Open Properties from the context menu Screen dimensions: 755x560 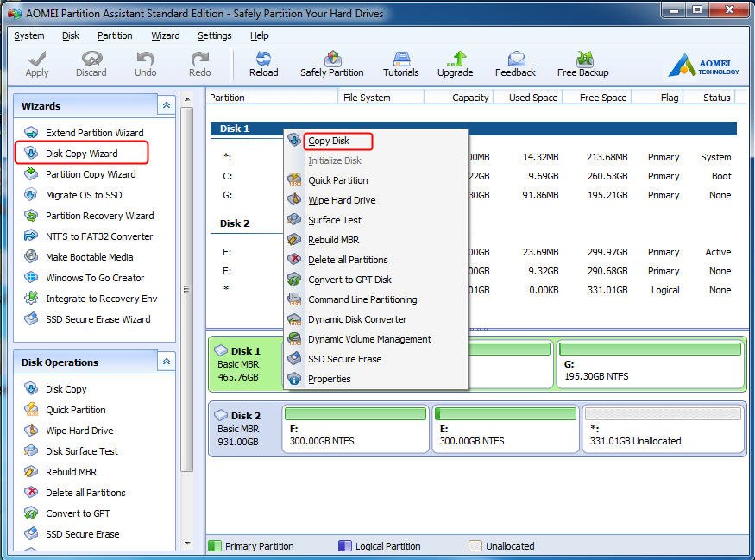[x=375, y=379]
